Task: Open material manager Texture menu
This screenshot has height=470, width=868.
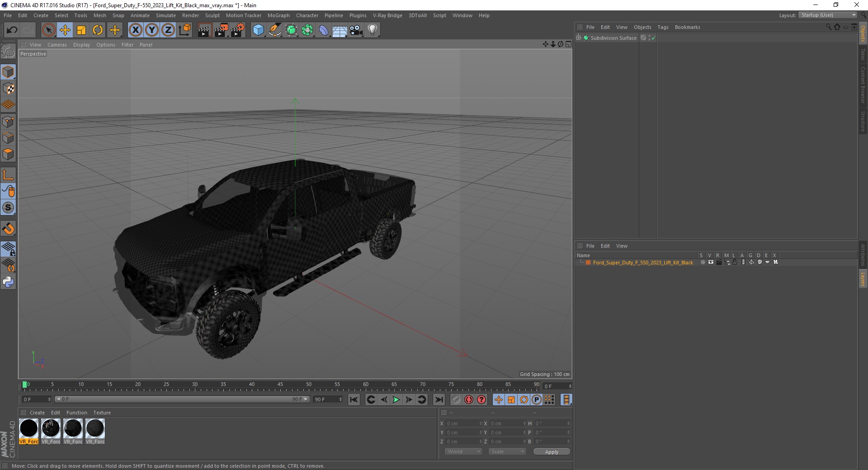Action: [102, 413]
